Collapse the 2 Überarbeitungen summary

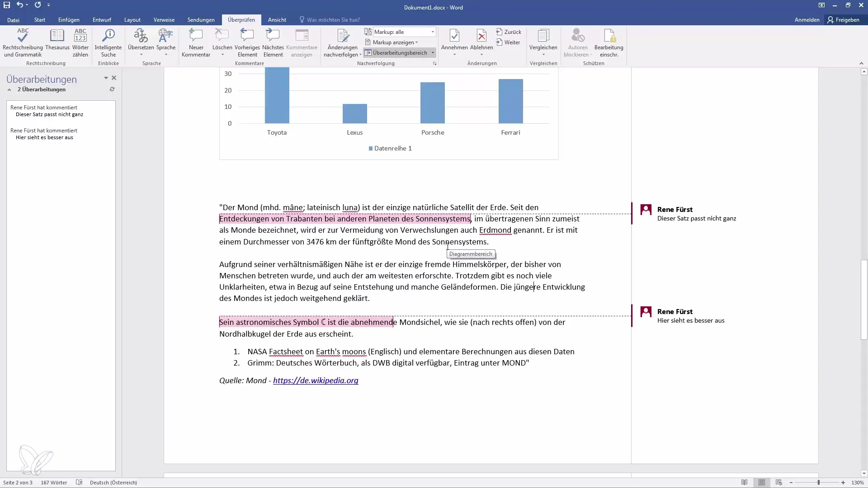9,90
